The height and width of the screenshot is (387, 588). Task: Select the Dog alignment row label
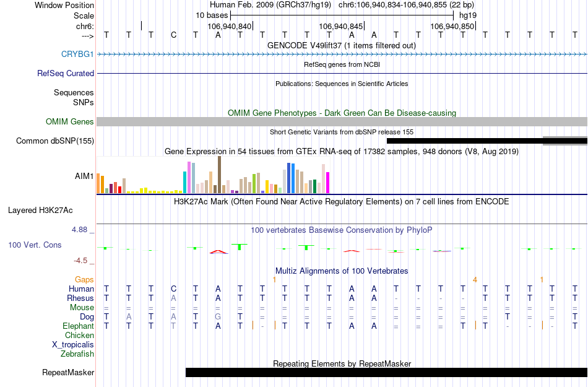click(87, 317)
